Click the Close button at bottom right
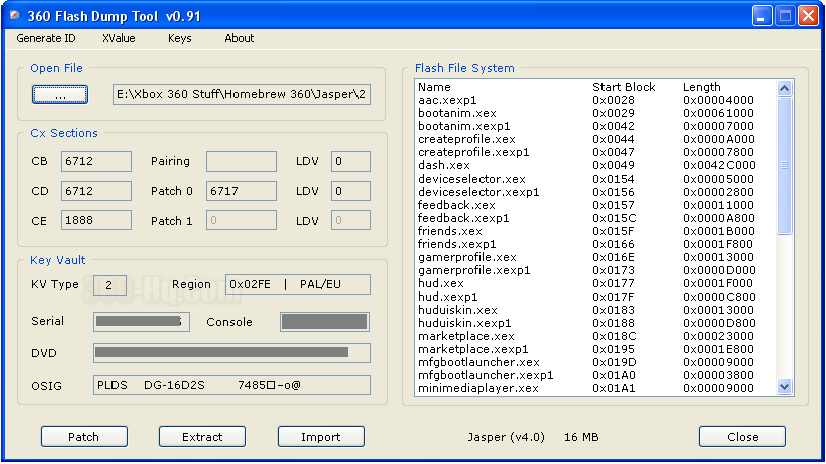 [x=742, y=437]
